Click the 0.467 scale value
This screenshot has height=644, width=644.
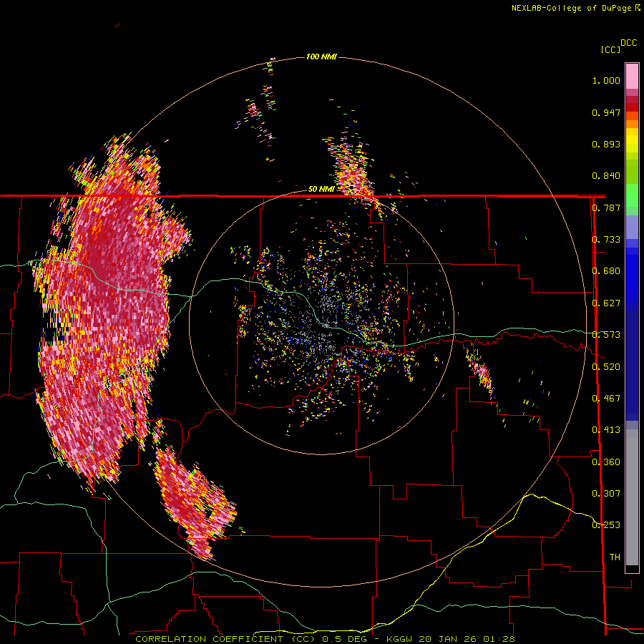pos(606,399)
